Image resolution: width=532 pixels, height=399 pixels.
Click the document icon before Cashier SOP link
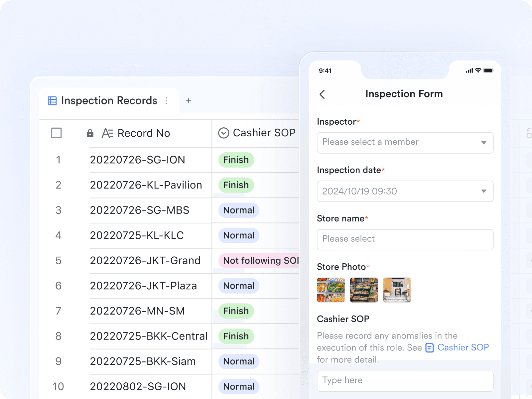point(430,348)
